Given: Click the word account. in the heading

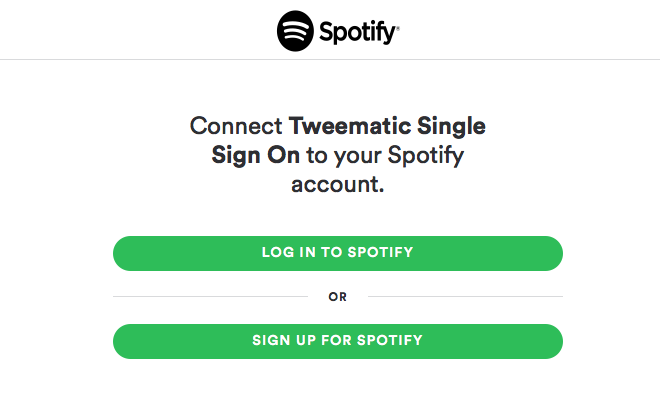Looking at the screenshot, I should click(338, 184).
